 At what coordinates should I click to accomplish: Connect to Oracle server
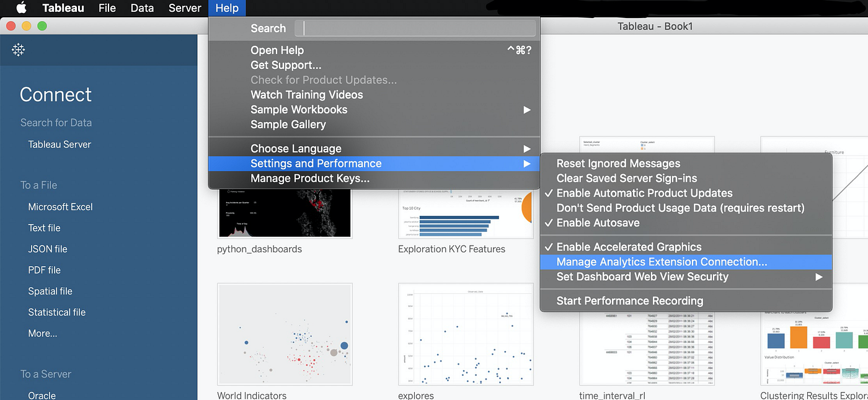point(42,395)
